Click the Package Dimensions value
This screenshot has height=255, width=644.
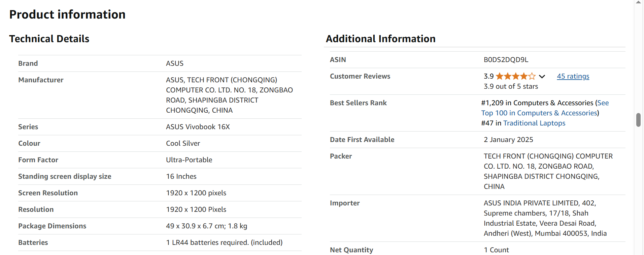206,226
